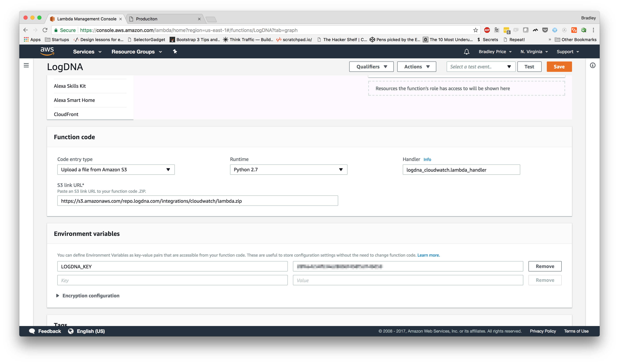Viewport: 619px width, 364px height.
Task: Open the Actions dropdown
Action: coord(416,66)
